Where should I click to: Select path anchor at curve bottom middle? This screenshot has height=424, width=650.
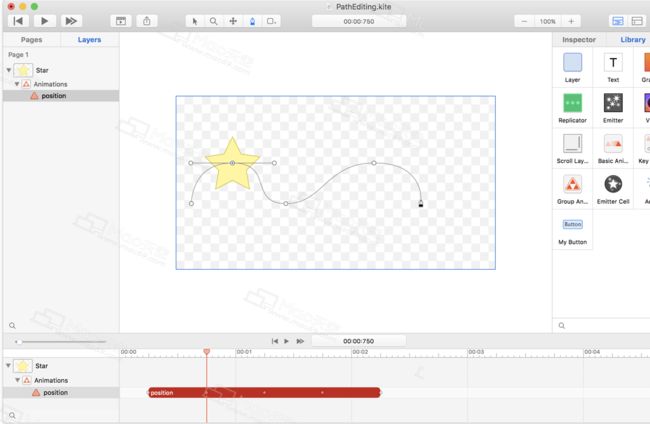[286, 204]
